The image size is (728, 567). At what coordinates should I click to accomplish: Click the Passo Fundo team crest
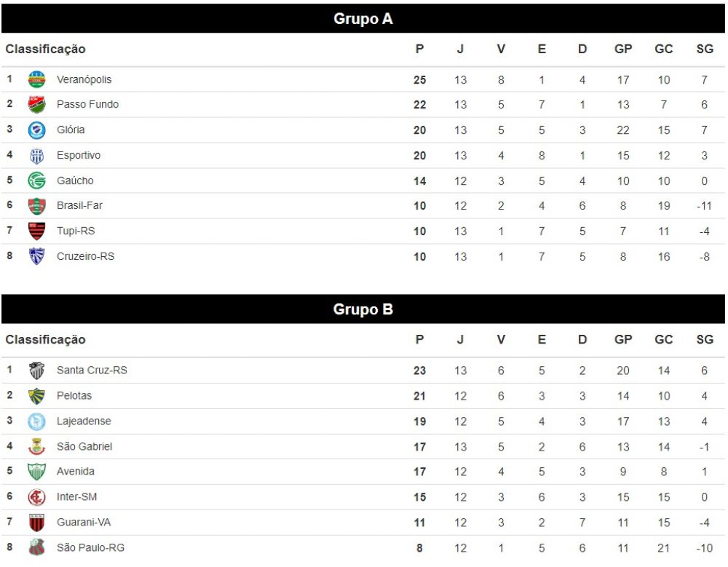click(36, 105)
